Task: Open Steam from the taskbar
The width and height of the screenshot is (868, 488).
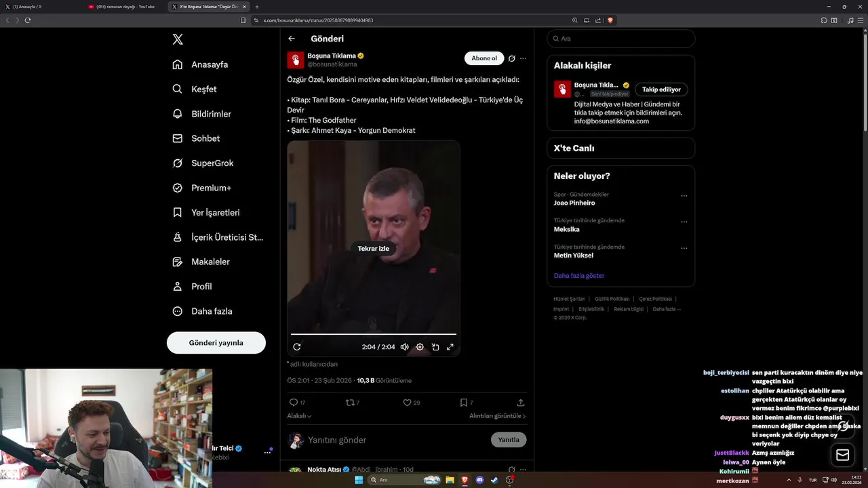Action: pos(495,480)
